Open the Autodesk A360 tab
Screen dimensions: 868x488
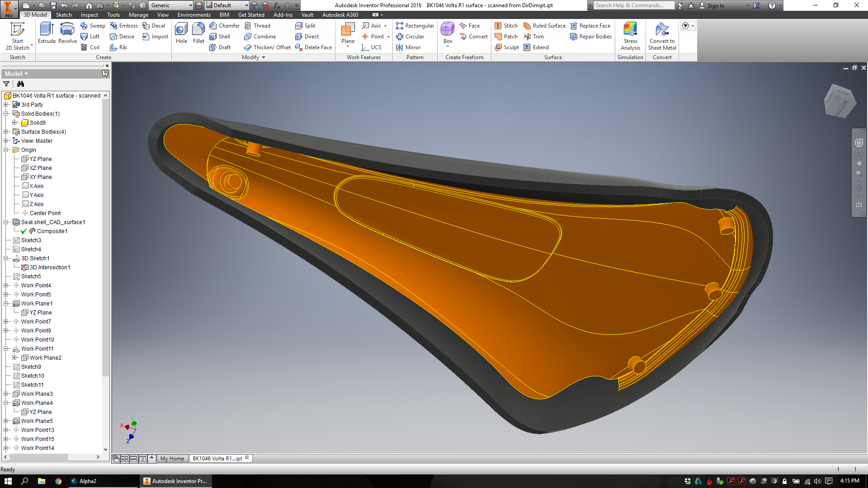tap(340, 15)
